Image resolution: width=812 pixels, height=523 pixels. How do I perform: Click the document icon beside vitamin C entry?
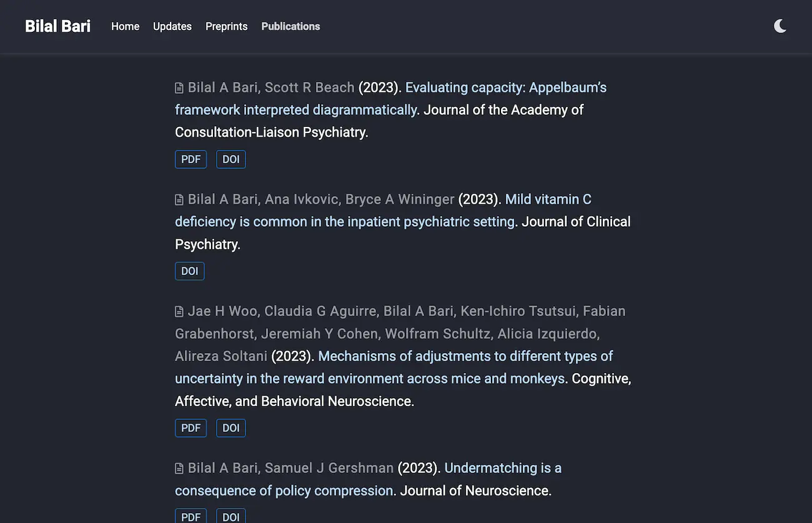click(179, 200)
